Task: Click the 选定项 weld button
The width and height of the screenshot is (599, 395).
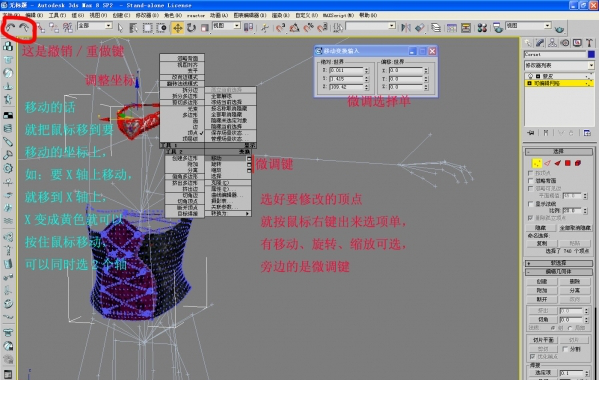Action: [x=542, y=372]
